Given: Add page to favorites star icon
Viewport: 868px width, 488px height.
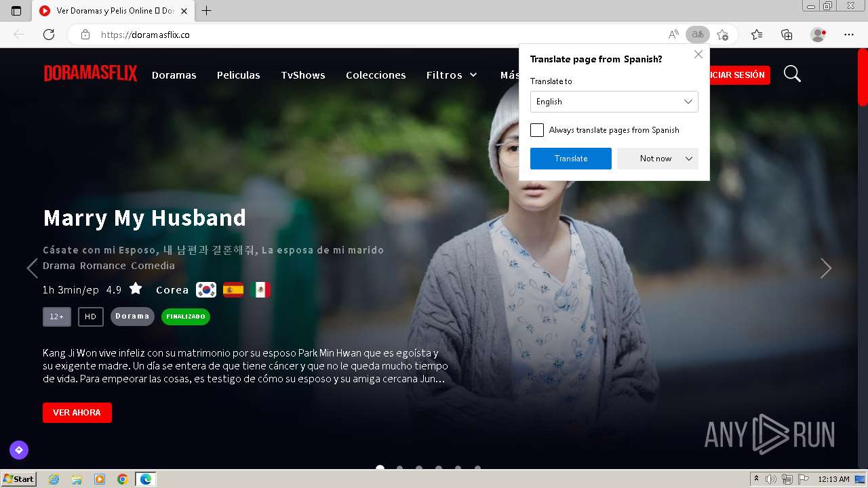Looking at the screenshot, I should click(x=722, y=35).
